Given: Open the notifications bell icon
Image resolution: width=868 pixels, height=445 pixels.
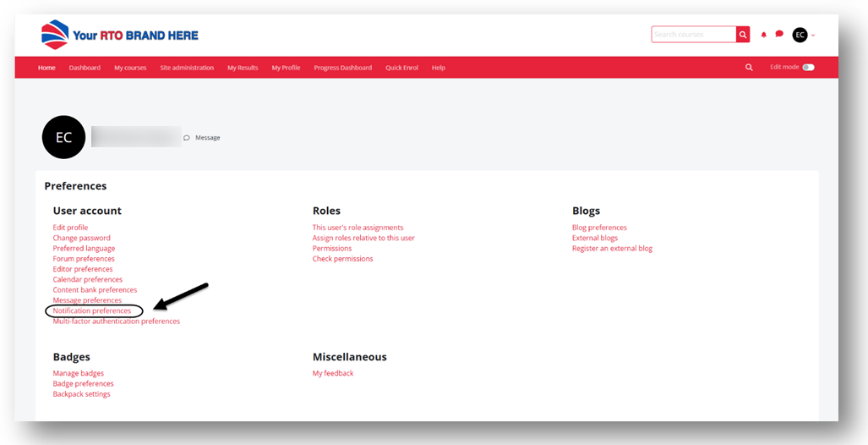Looking at the screenshot, I should tap(764, 35).
